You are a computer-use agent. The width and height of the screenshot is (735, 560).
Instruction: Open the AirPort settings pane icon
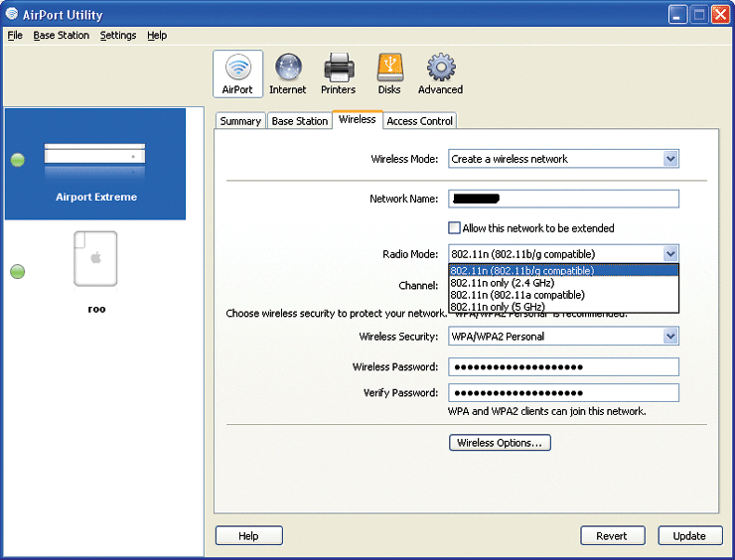pyautogui.click(x=237, y=73)
